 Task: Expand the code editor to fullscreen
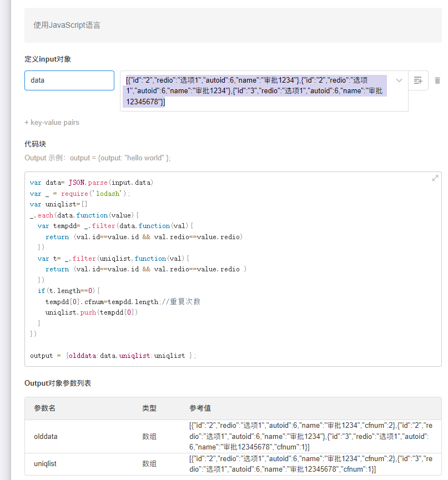435,178
